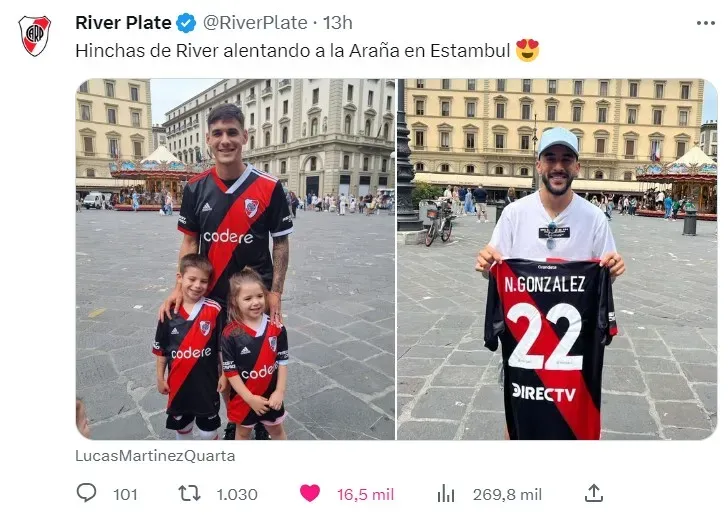Click the 16,5 mil likes count
The width and height of the screenshot is (728, 515).
(365, 495)
